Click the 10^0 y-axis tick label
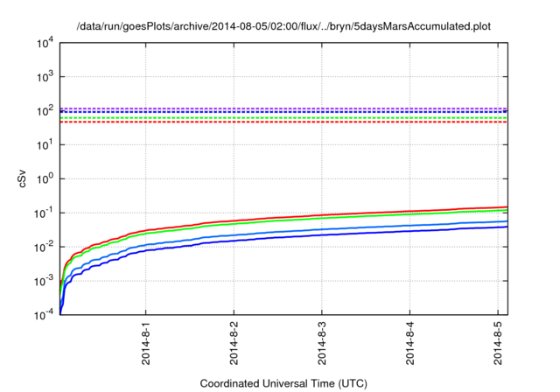 tap(45, 178)
